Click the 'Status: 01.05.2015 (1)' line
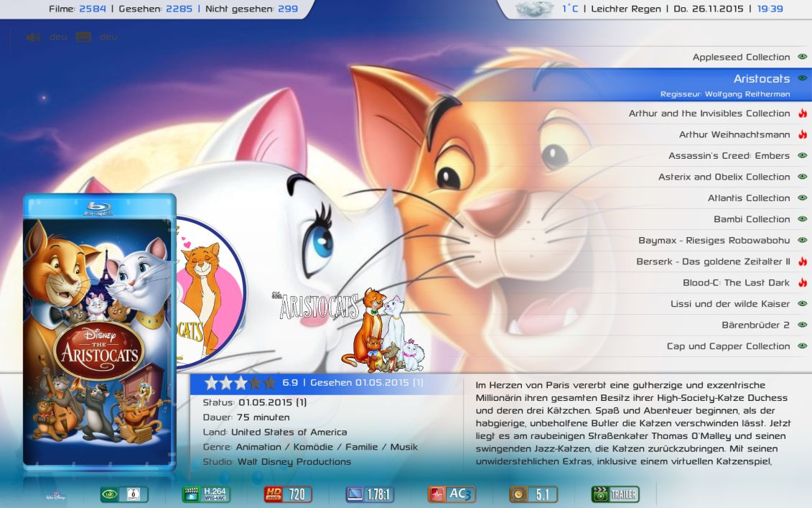The width and height of the screenshot is (812, 508). coord(255,402)
